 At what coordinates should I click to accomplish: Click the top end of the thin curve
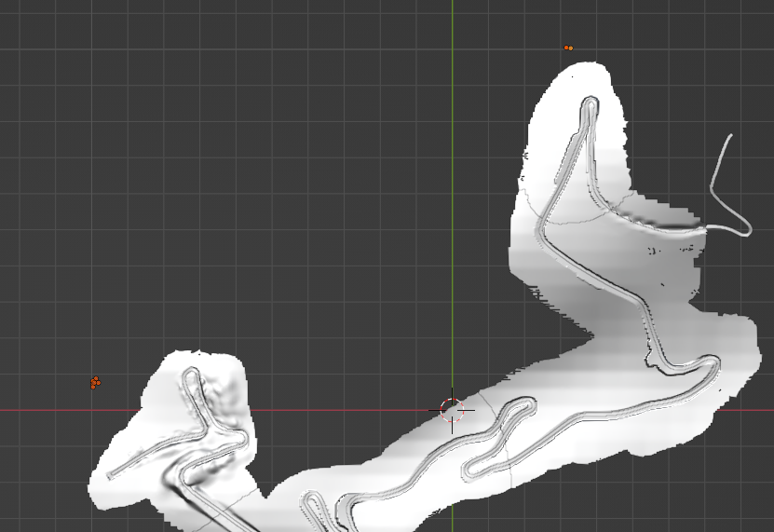click(730, 136)
